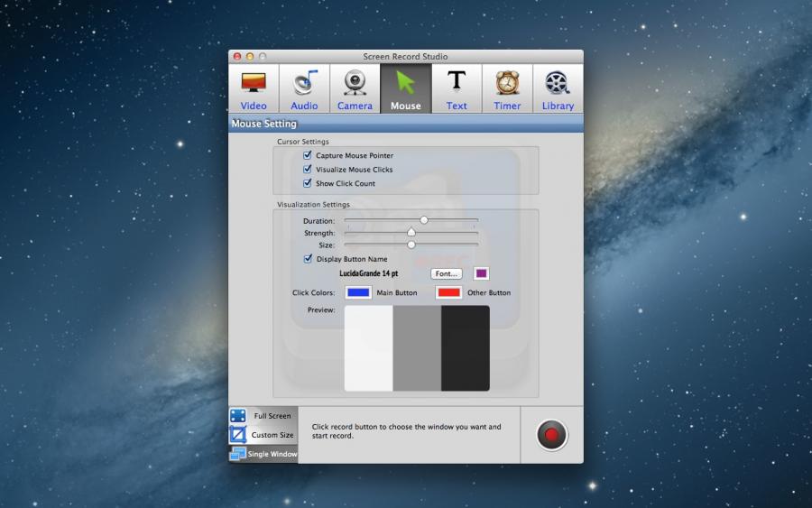Click the white preview panel
Screen dimensions: 812x508
click(x=369, y=348)
